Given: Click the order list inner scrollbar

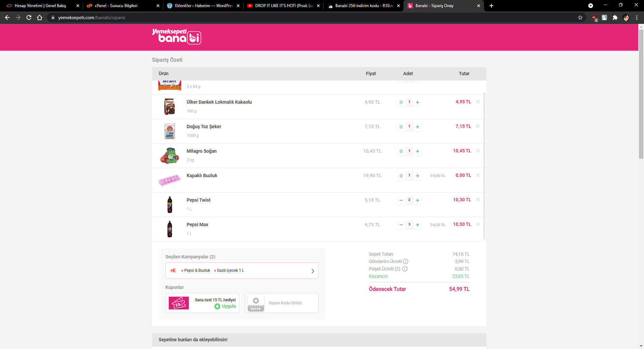Looking at the screenshot, I should pyautogui.click(x=484, y=166).
